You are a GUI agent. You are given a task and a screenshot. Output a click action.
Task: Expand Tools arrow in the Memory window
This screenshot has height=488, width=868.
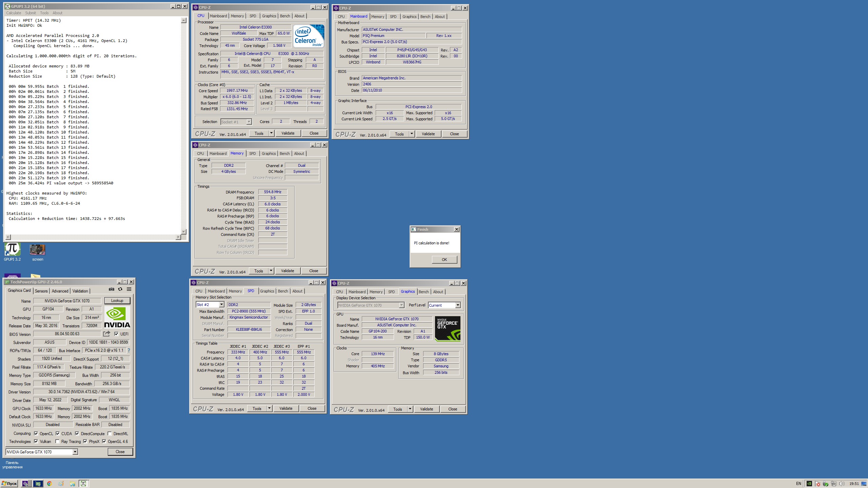[271, 271]
